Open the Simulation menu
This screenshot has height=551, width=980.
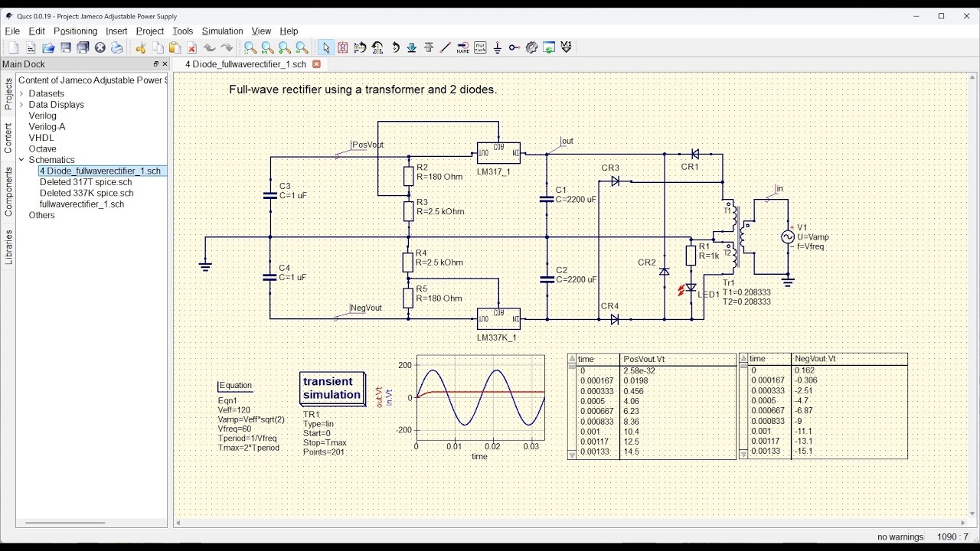223,31
